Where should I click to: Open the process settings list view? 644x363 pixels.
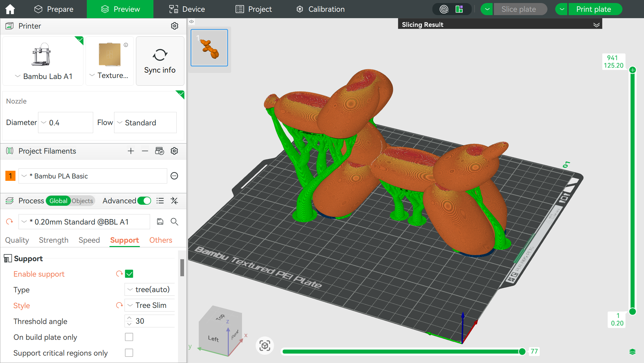160,201
